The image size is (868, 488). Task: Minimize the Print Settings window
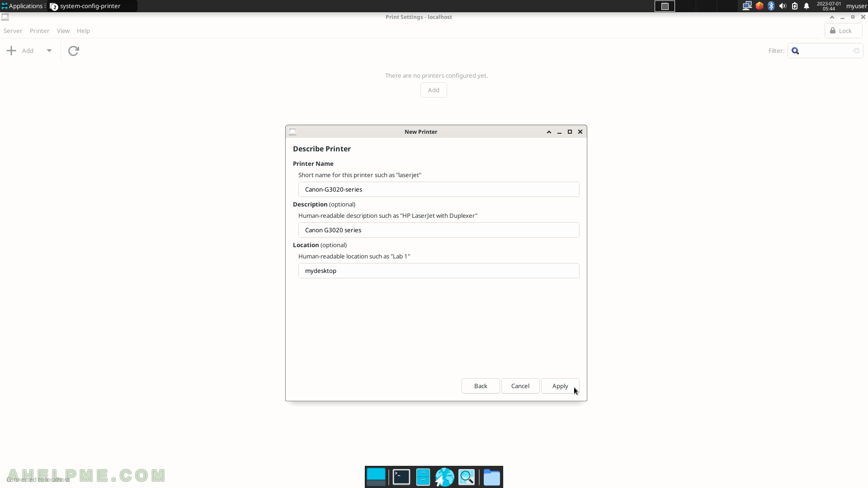click(x=842, y=17)
